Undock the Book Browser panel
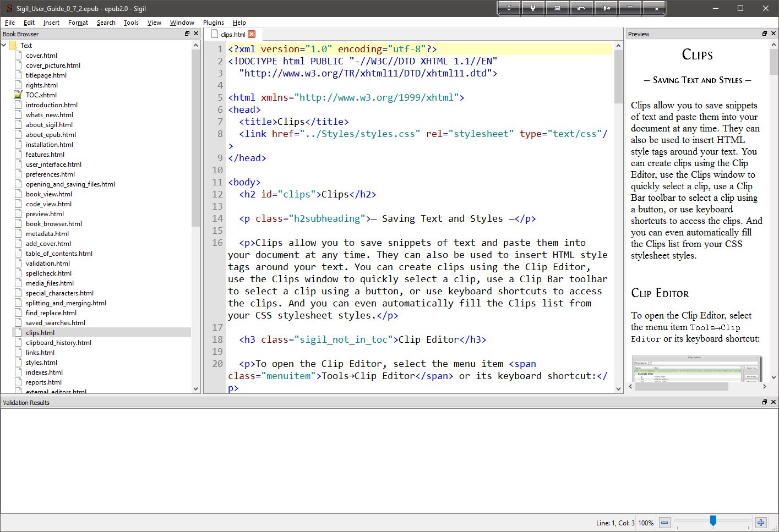 point(187,34)
